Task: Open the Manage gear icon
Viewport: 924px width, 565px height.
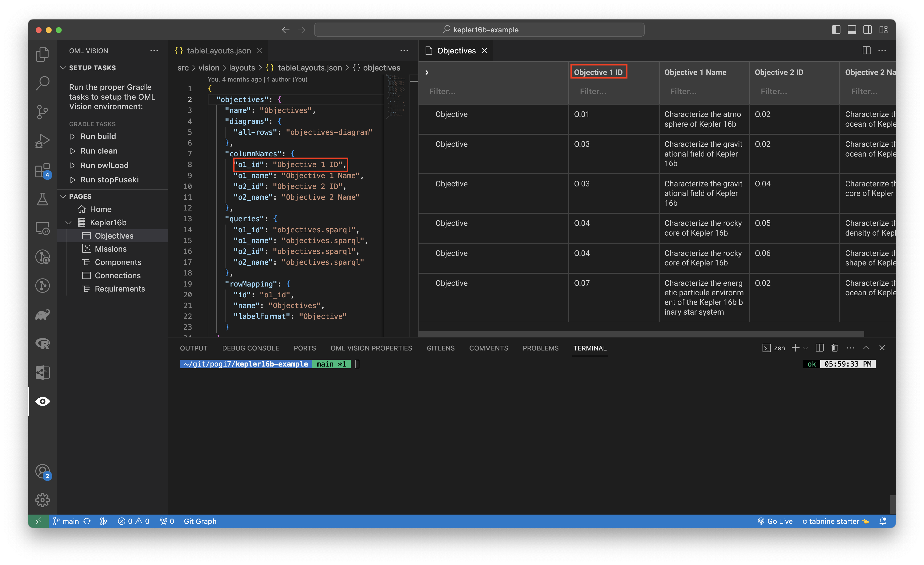Action: coord(42,500)
